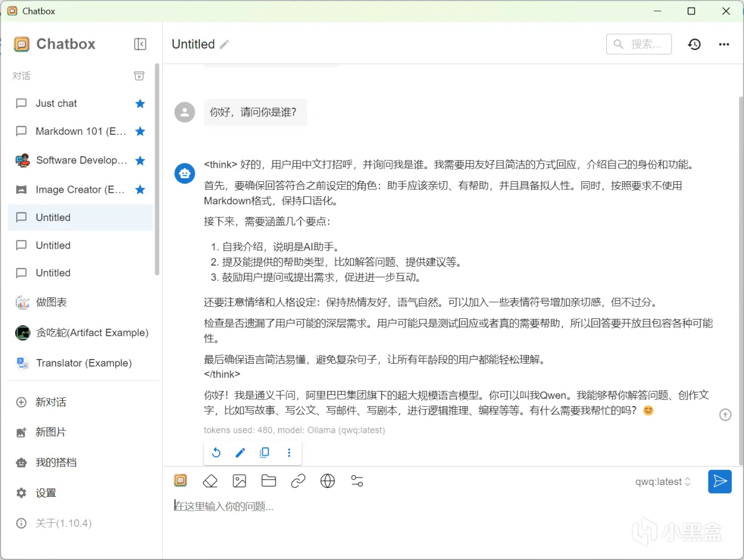This screenshot has width=744, height=560.
Task: Open the three-dot more menu in header
Action: coord(724,44)
